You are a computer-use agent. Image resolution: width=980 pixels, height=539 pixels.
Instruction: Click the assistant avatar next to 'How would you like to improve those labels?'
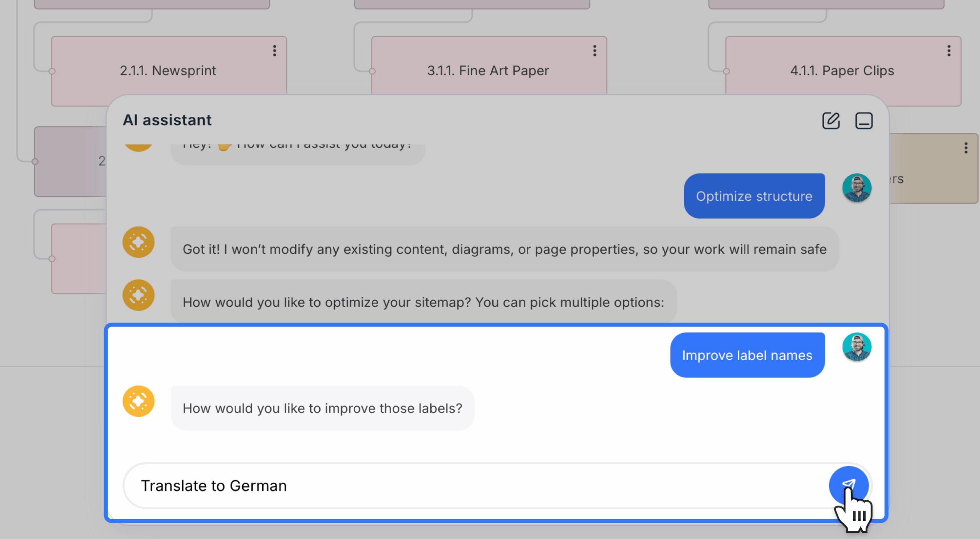tap(139, 401)
